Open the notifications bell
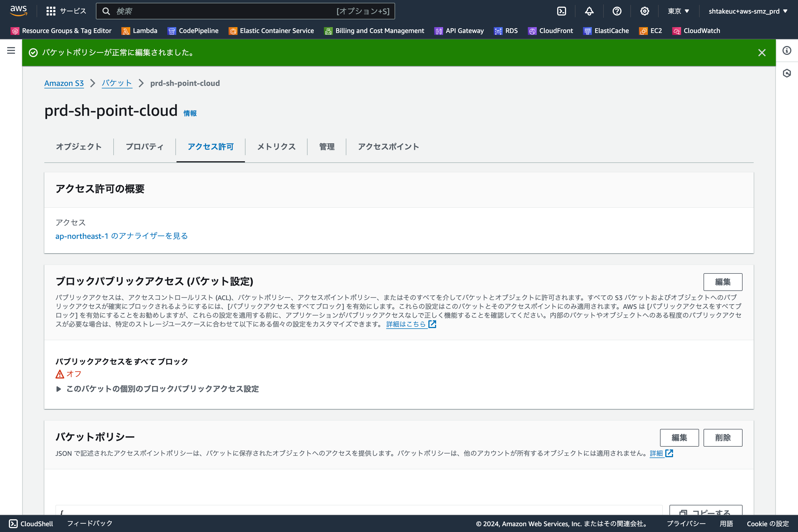This screenshot has height=532, width=798. (x=589, y=11)
